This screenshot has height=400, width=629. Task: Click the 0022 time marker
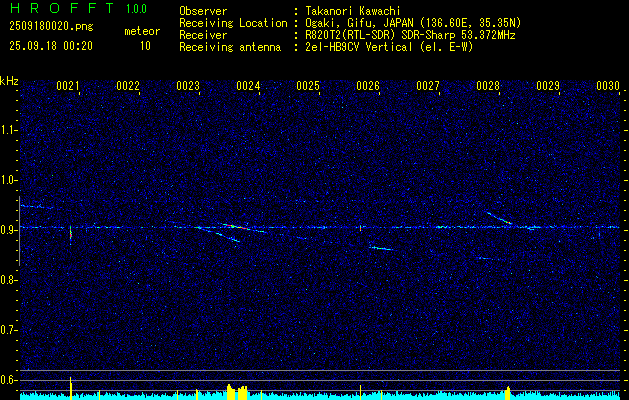coord(128,86)
